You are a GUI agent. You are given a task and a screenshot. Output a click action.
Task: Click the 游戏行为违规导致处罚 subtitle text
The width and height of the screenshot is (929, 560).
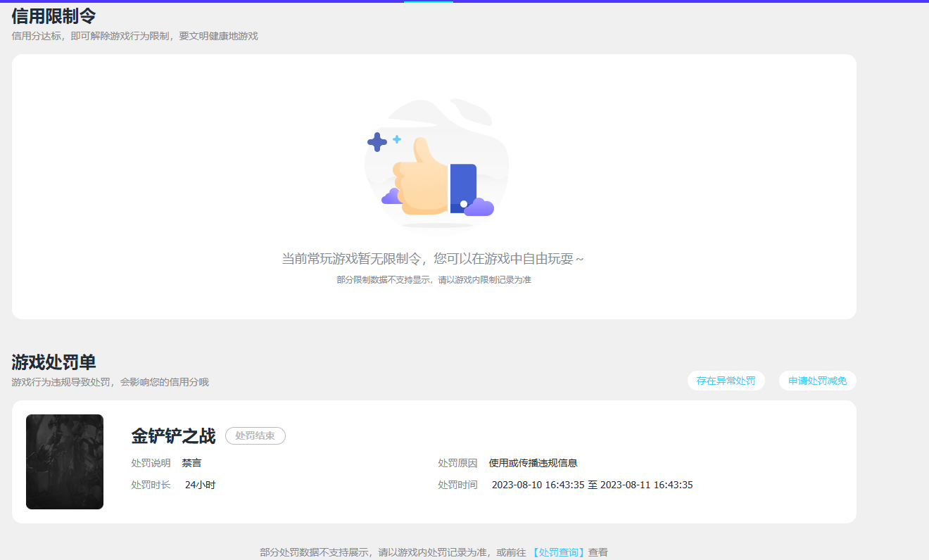[110, 382]
